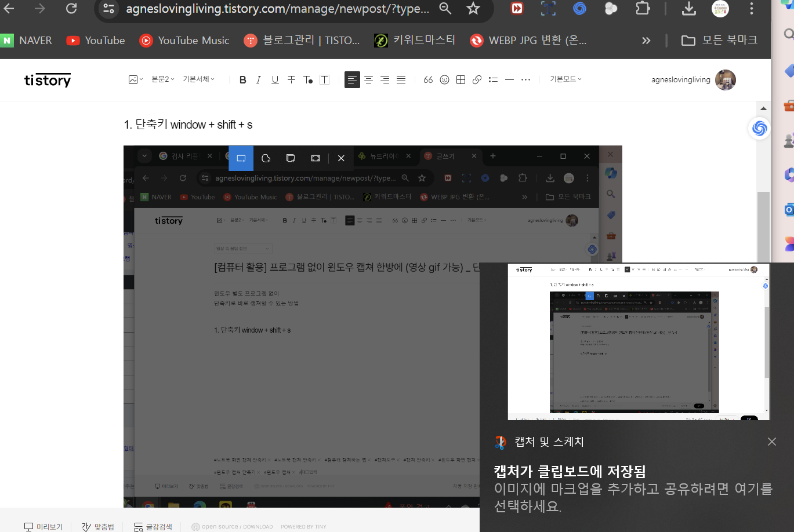The width and height of the screenshot is (794, 532).
Task: Open 미리보기 to preview the post
Action: (43, 526)
